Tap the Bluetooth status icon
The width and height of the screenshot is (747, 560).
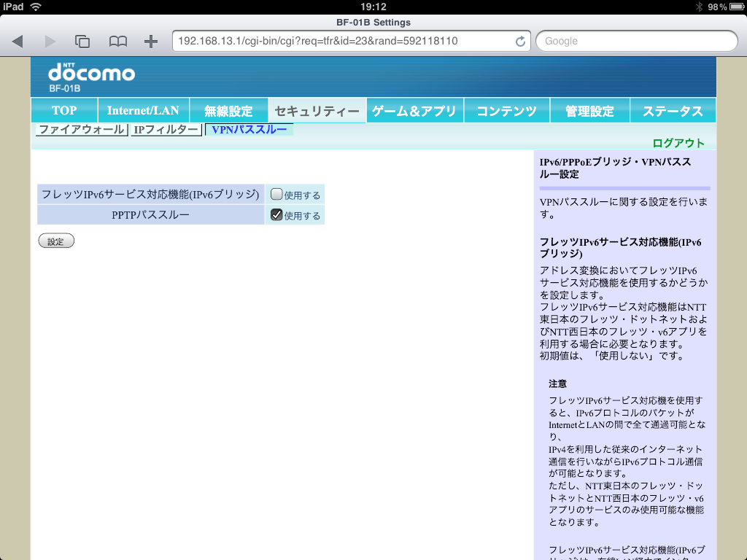coord(700,7)
